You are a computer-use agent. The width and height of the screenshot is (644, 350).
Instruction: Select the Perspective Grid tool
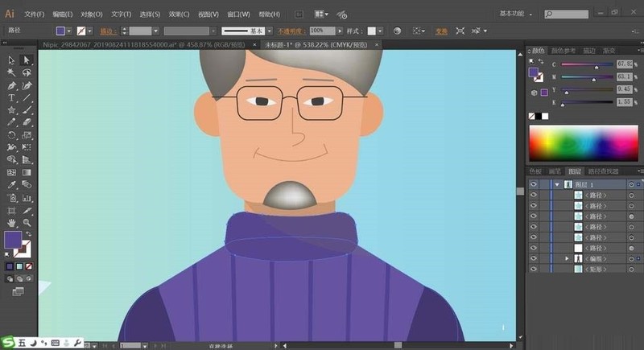coord(27,159)
